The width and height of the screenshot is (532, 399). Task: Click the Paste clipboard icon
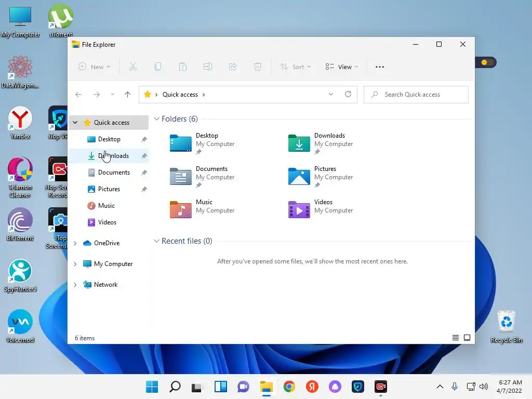pyautogui.click(x=182, y=67)
